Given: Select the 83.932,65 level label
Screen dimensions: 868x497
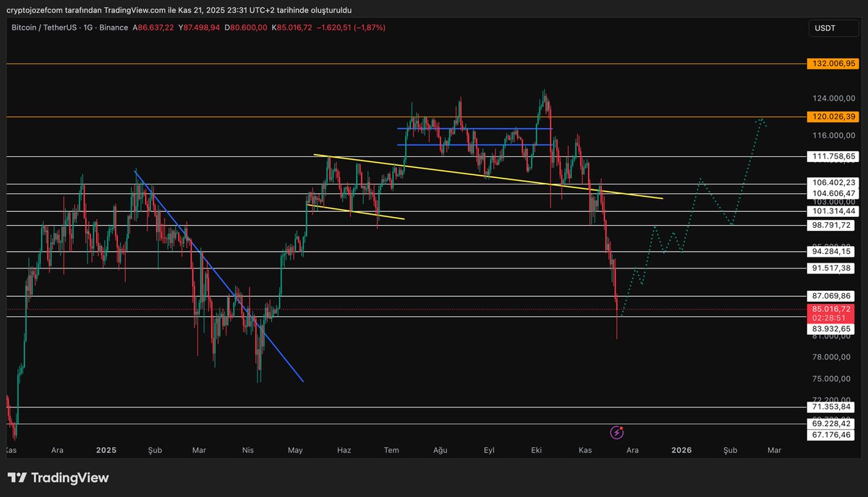Looking at the screenshot, I should tap(830, 328).
